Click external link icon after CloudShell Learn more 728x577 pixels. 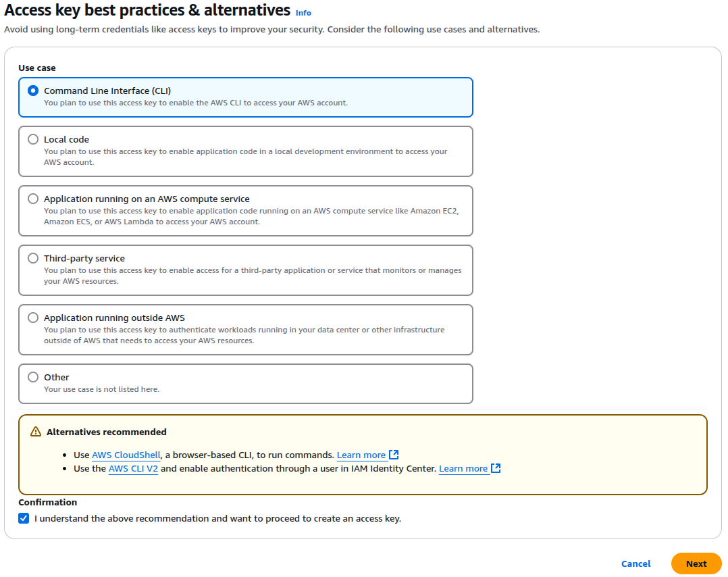[394, 455]
